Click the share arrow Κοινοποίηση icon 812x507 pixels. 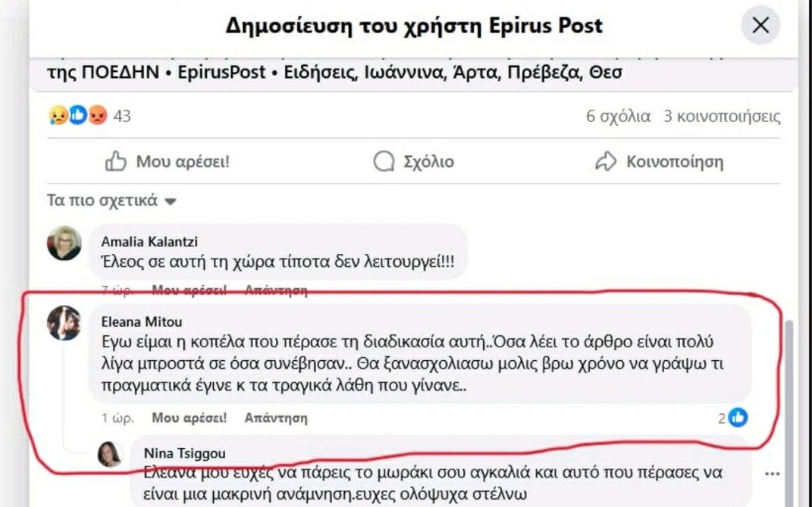pos(605,161)
